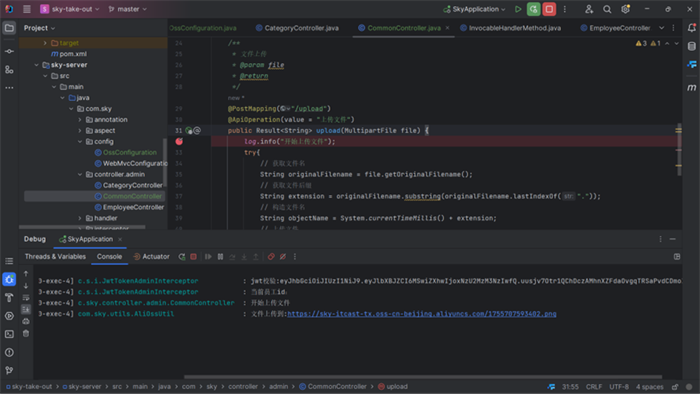Open Search Everywhere magnifier
This screenshot has width=700, height=394.
tap(607, 9)
